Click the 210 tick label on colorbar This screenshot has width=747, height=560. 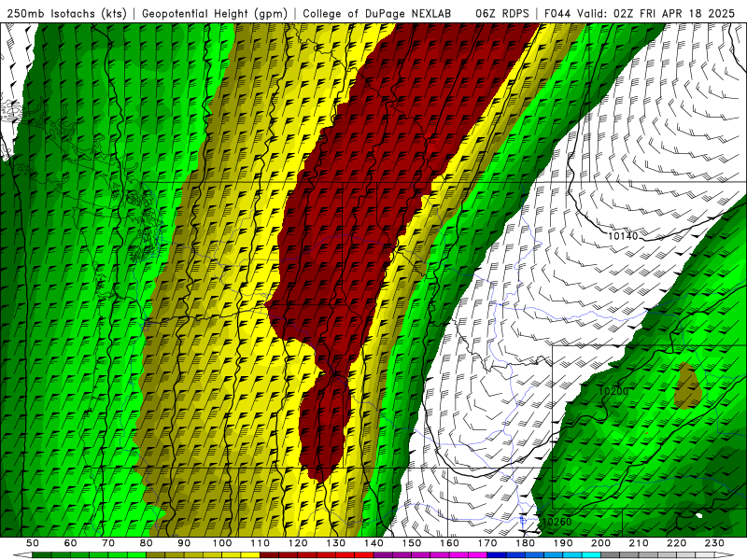click(x=639, y=543)
